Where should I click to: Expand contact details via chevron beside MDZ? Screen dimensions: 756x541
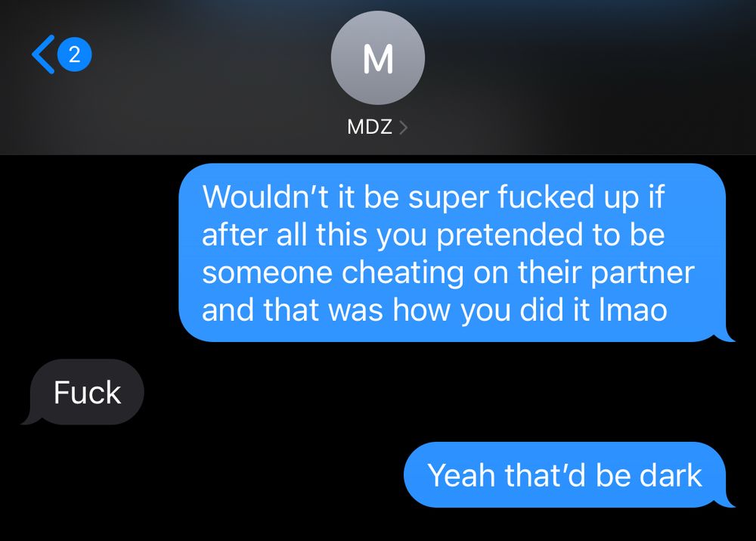[404, 127]
